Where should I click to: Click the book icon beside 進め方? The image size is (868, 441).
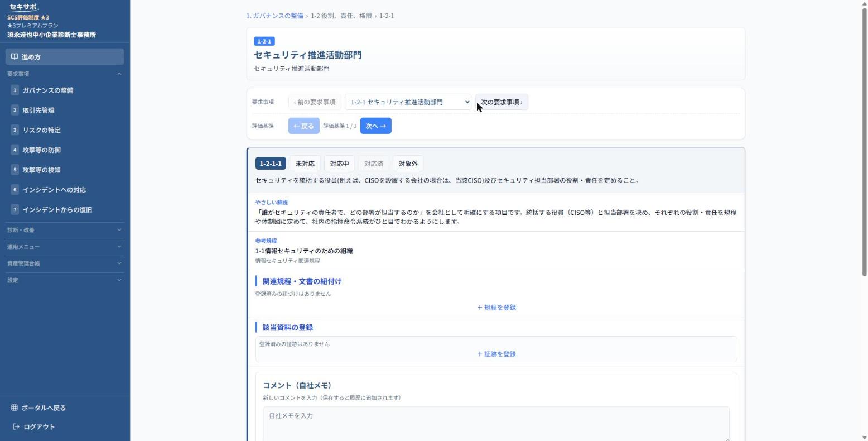pos(15,56)
